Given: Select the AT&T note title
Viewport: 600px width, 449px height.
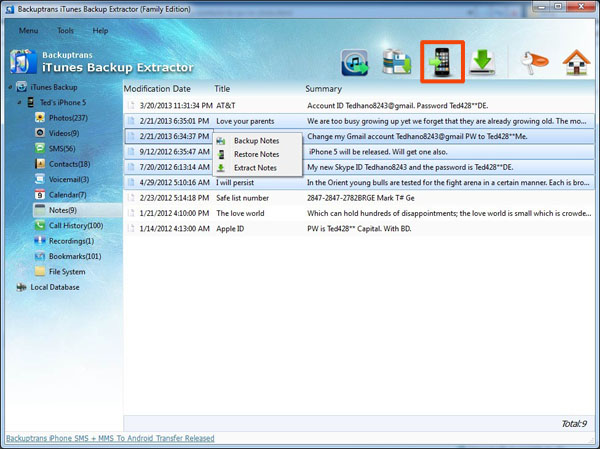Looking at the screenshot, I should click(x=225, y=106).
